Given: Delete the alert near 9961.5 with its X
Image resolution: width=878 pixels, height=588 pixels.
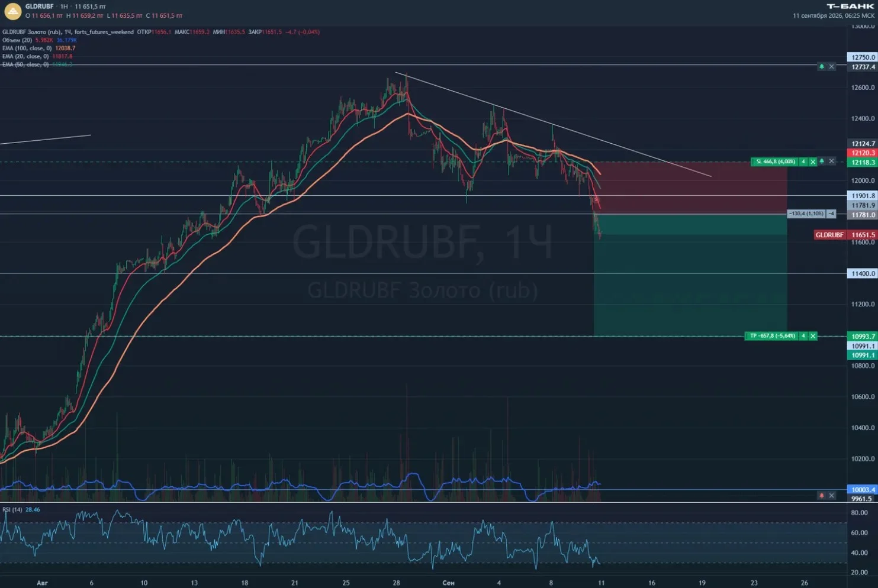Looking at the screenshot, I should pyautogui.click(x=831, y=495).
